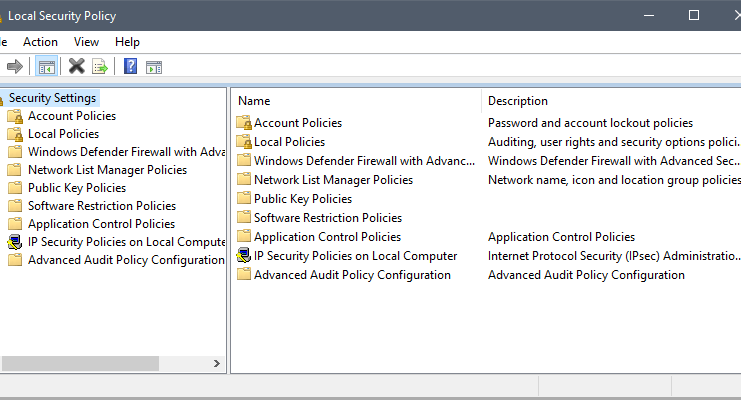Screen dimensions: 741x400
Task: Open the View menu
Action: click(86, 42)
